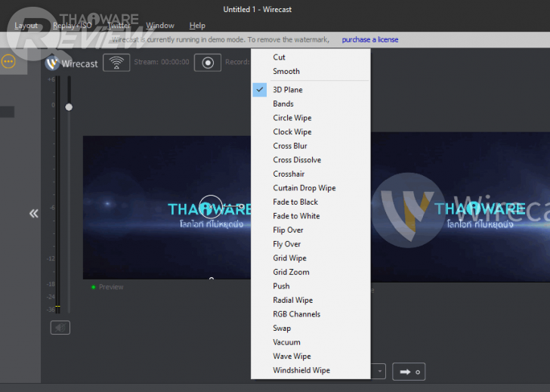Click the orange ellipsis circle icon

coord(8,62)
